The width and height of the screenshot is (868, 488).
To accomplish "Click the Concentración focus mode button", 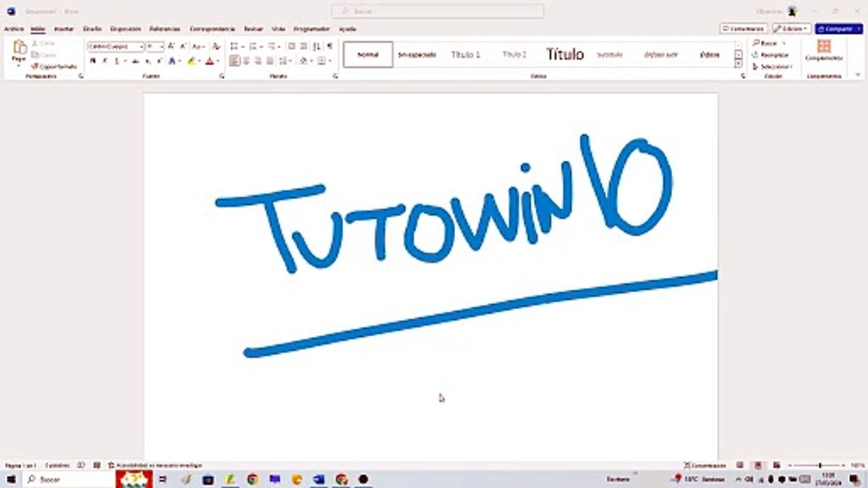I will click(x=705, y=466).
